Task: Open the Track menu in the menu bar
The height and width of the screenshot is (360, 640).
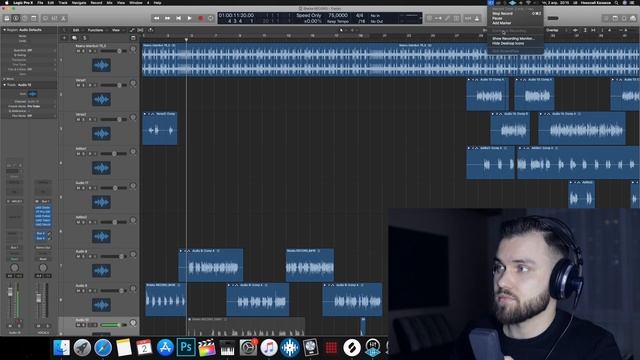Action: 63,2
